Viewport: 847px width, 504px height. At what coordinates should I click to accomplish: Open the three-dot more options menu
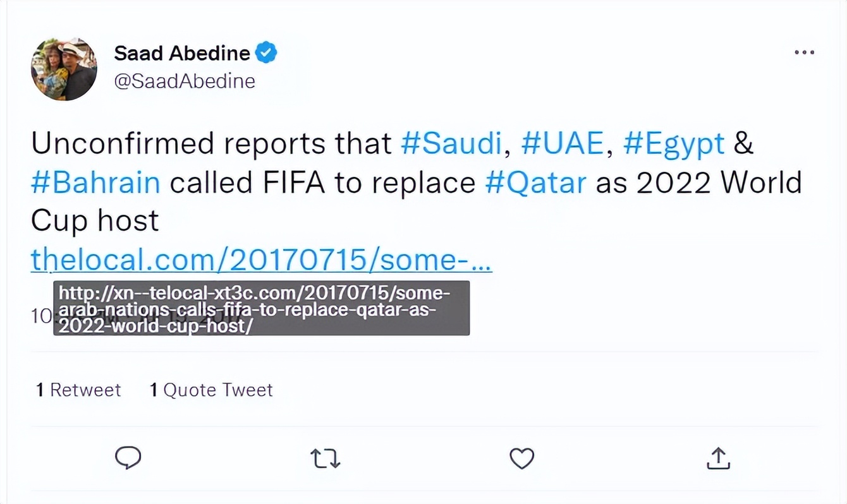(804, 52)
